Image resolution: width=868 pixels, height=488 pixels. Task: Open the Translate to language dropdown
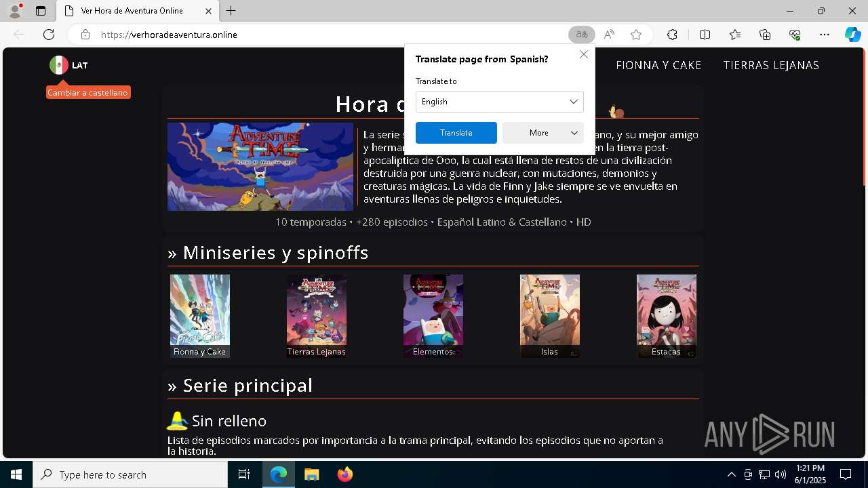pyautogui.click(x=500, y=102)
